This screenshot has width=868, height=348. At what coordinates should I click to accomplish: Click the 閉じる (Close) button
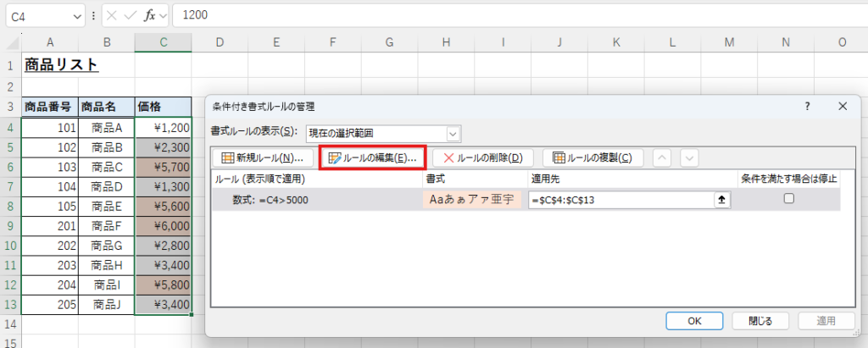[x=760, y=321]
